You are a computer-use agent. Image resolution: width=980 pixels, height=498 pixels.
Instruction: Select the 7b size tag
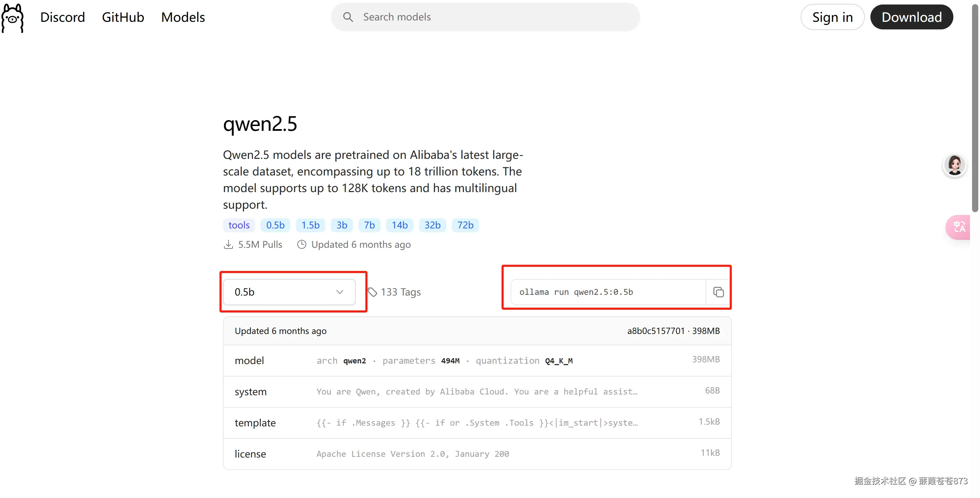(369, 225)
